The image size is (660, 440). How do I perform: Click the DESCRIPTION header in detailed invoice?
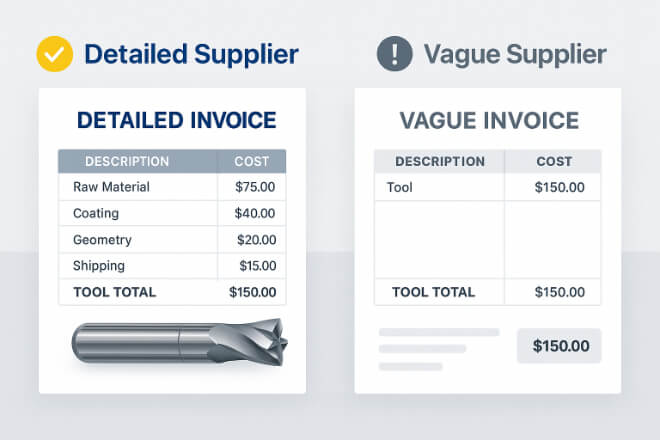click(x=127, y=161)
